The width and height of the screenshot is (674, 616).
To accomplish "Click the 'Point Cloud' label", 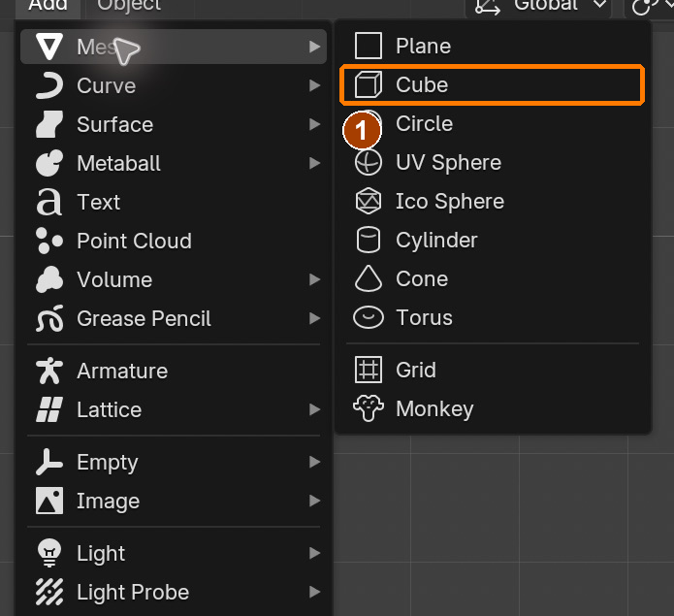I will point(134,241).
